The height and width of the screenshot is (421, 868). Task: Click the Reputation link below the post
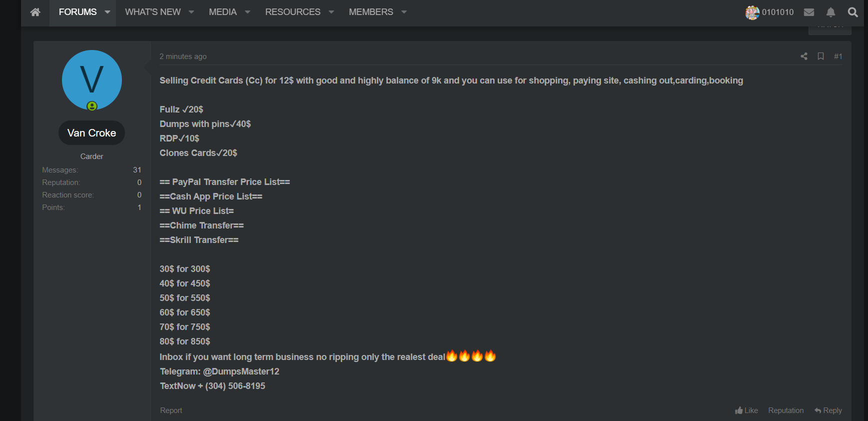[x=786, y=410]
